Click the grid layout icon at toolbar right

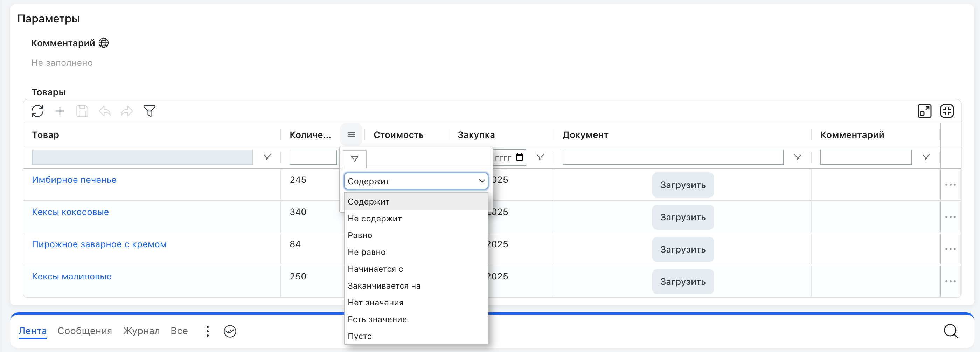[x=947, y=111]
